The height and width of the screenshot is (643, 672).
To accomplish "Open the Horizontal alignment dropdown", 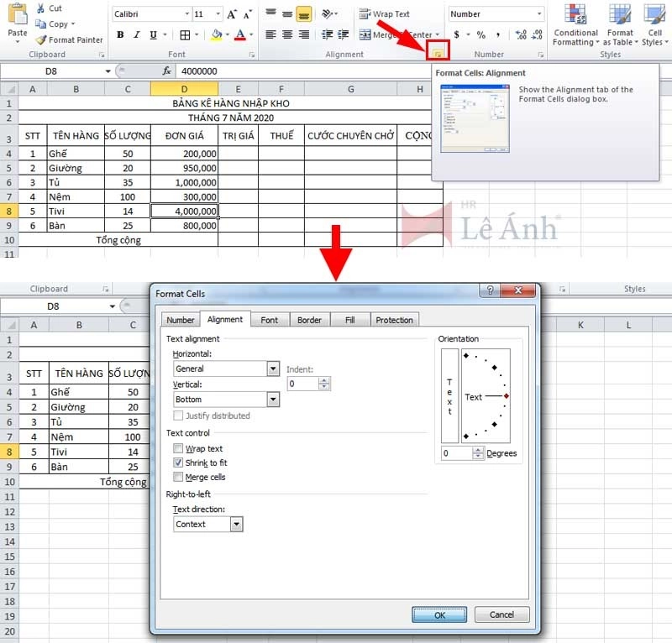I will pyautogui.click(x=273, y=369).
